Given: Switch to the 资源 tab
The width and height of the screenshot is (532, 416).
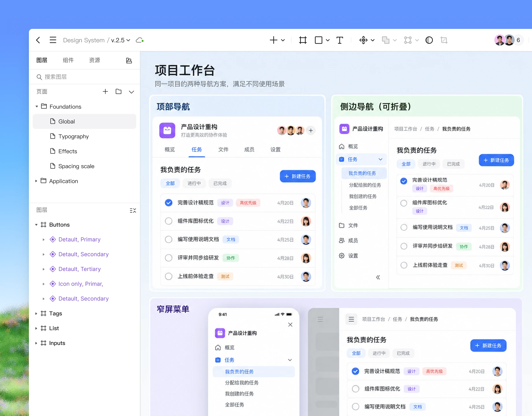Looking at the screenshot, I should (95, 60).
